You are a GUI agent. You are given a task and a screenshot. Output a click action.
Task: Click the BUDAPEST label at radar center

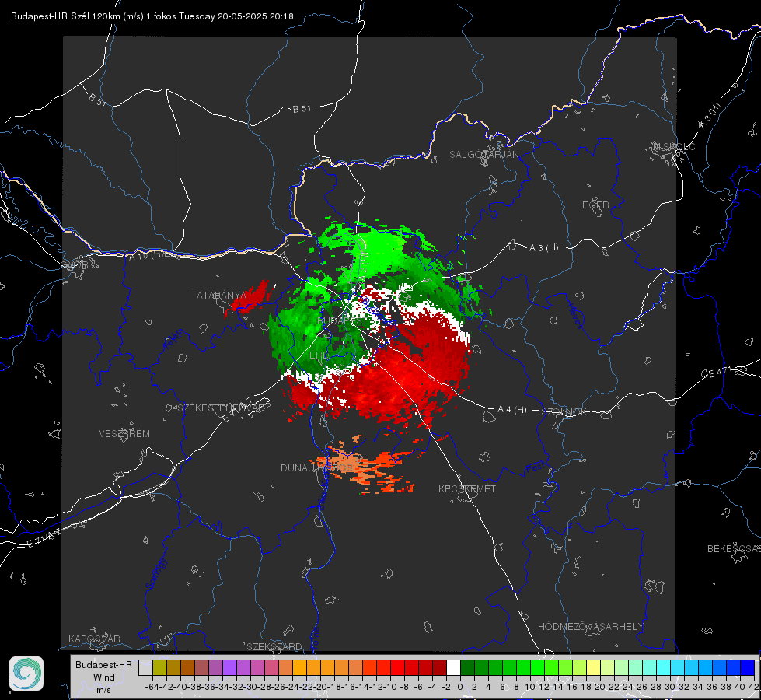point(343,321)
